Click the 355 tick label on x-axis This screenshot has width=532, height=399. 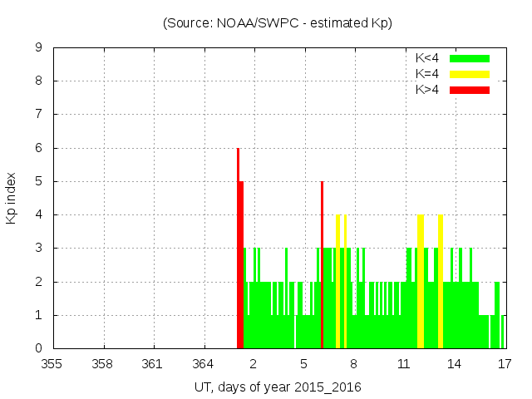click(53, 363)
